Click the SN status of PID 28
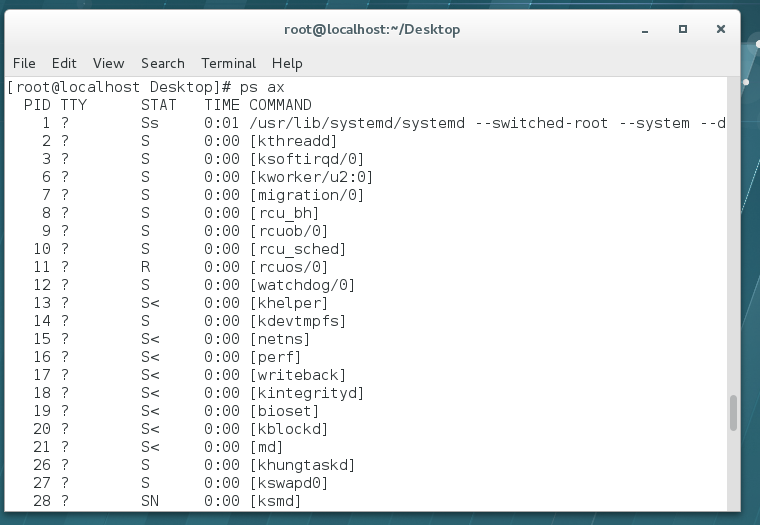The height and width of the screenshot is (525, 760). 150,500
